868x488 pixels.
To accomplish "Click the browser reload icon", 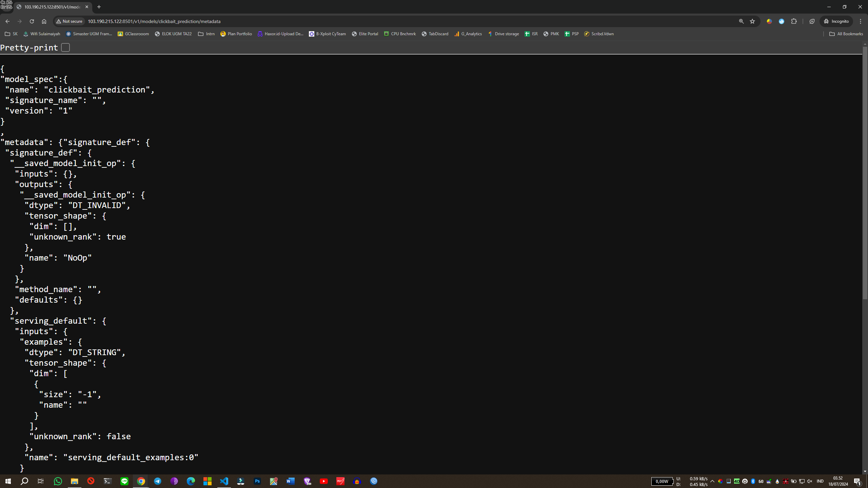I will (x=32, y=21).
